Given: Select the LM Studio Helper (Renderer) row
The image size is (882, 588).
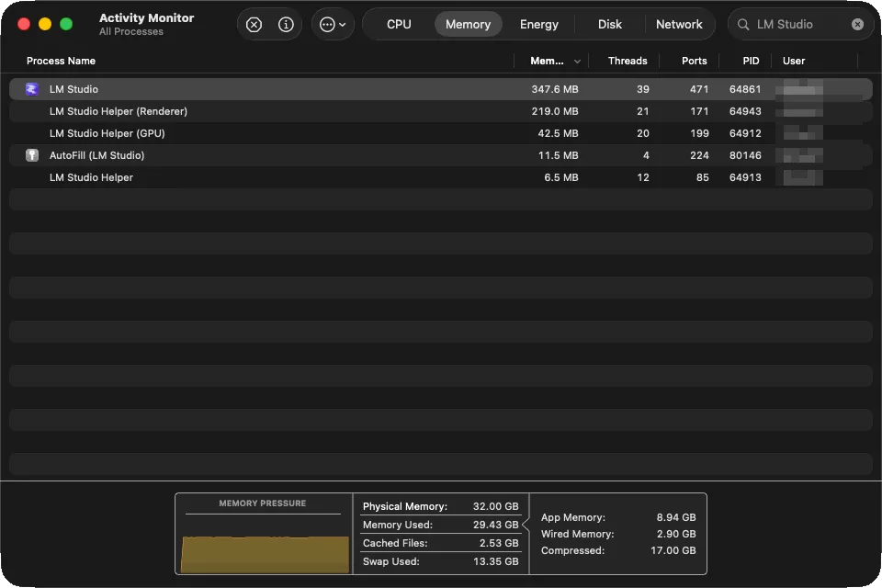Looking at the screenshot, I should 440,111.
